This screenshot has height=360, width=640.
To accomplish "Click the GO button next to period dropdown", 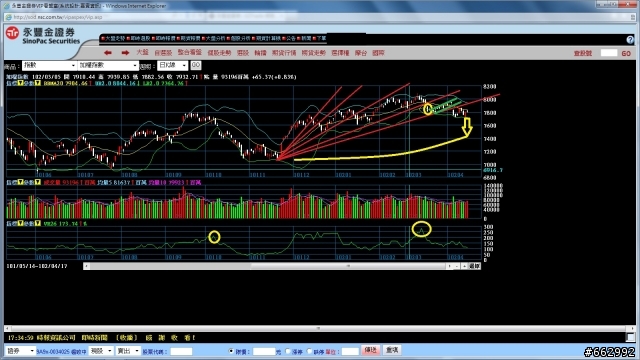I will pos(196,65).
